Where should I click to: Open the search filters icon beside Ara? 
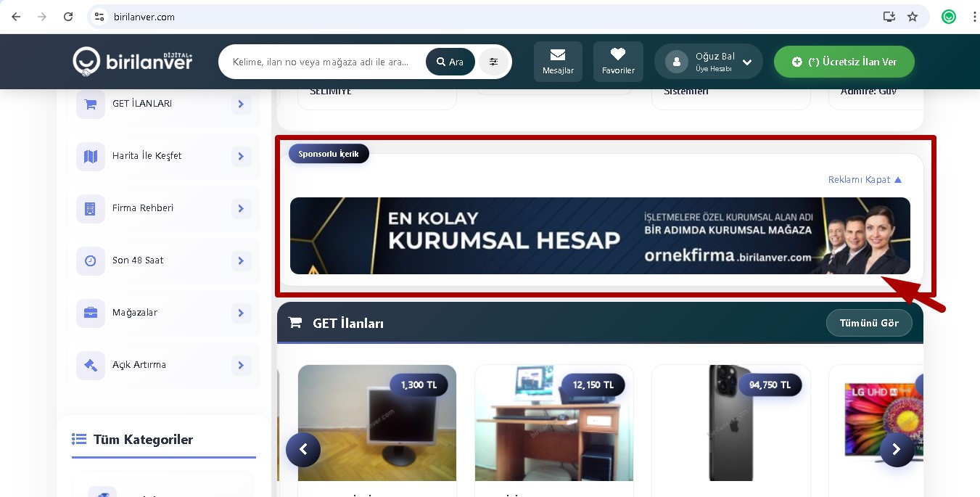click(493, 62)
